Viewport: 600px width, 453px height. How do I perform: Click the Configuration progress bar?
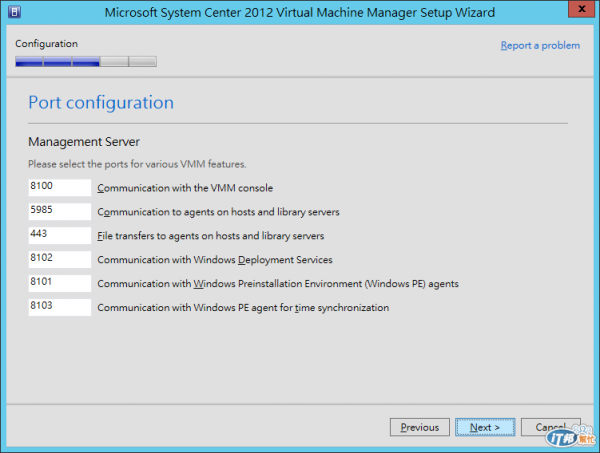[86, 62]
